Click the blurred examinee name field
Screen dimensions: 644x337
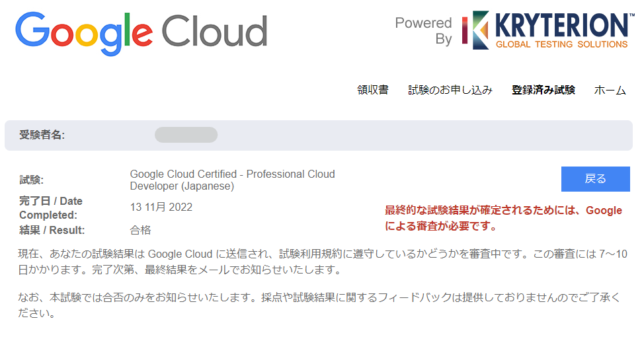pos(186,135)
